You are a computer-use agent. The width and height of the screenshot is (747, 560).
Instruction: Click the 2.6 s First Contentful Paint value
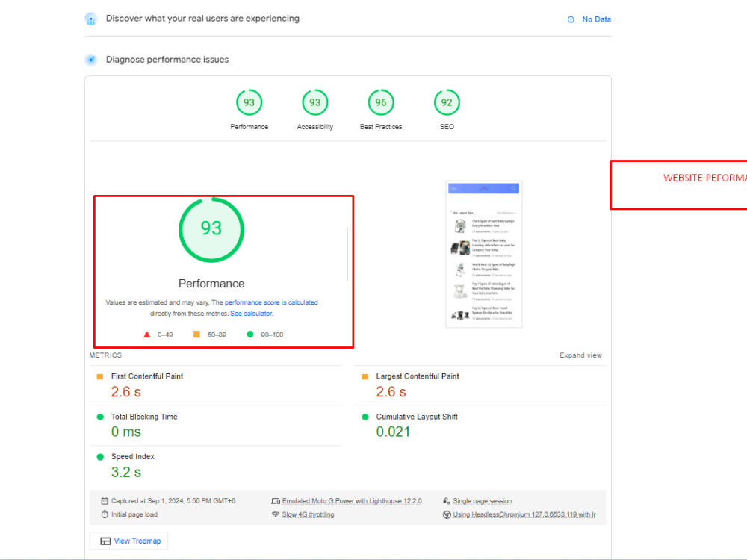pos(125,392)
